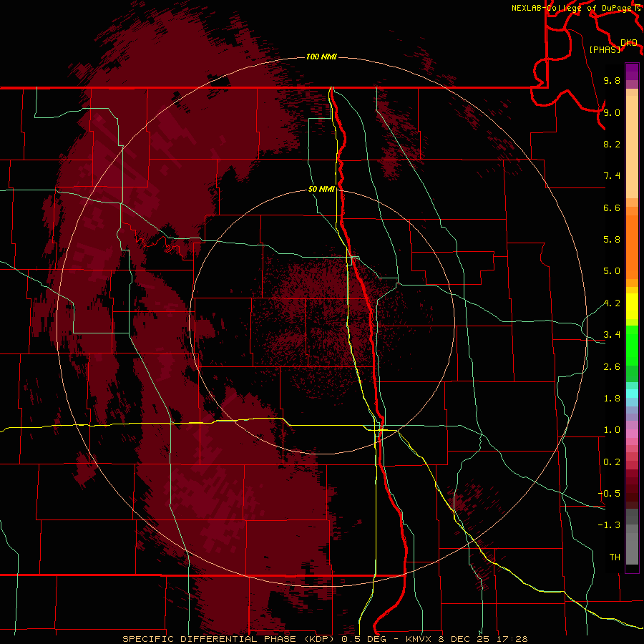The image size is (644, 644).
Task: Click the 6.6 value on color scale
Action: [612, 208]
